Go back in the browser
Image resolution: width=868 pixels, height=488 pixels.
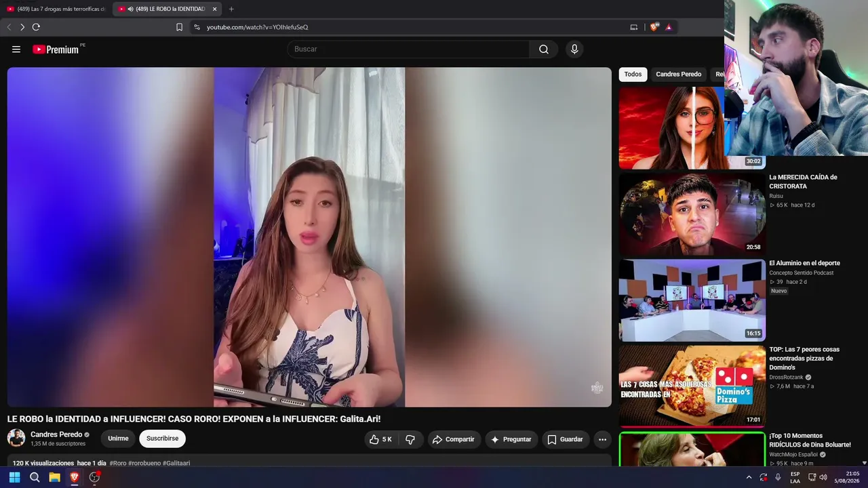pos(9,27)
